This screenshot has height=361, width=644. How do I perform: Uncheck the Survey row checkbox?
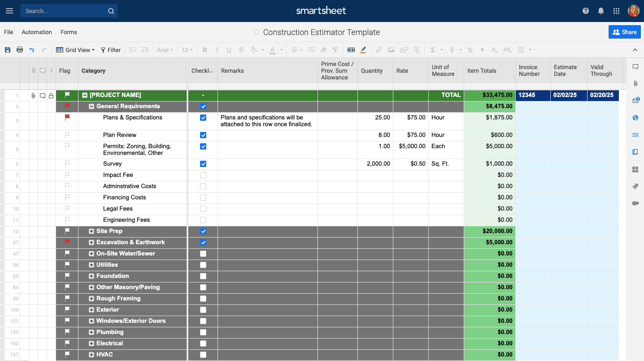[203, 164]
